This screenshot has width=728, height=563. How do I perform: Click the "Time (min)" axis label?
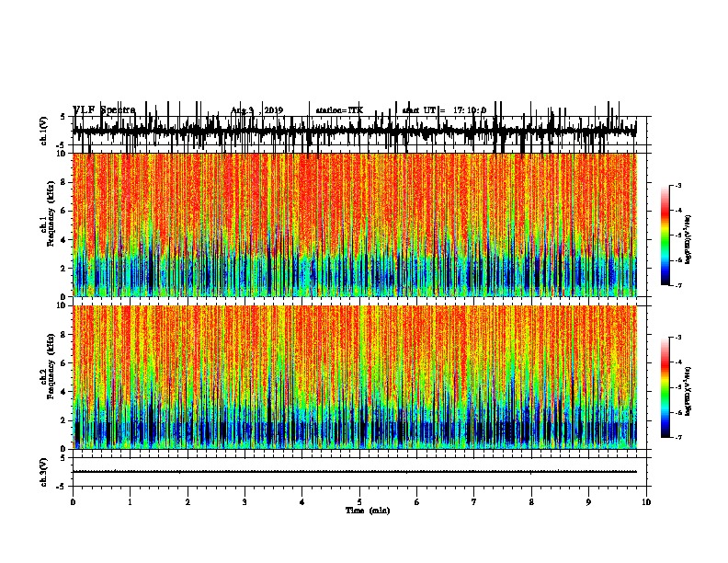point(368,511)
